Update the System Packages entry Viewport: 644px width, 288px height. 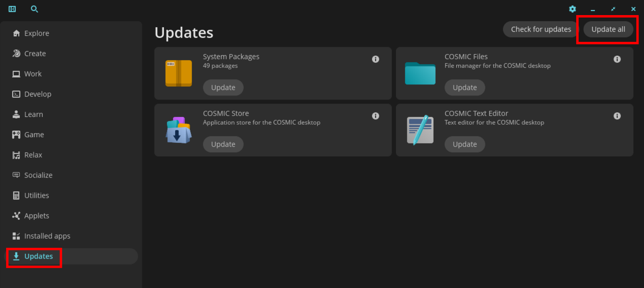223,87
